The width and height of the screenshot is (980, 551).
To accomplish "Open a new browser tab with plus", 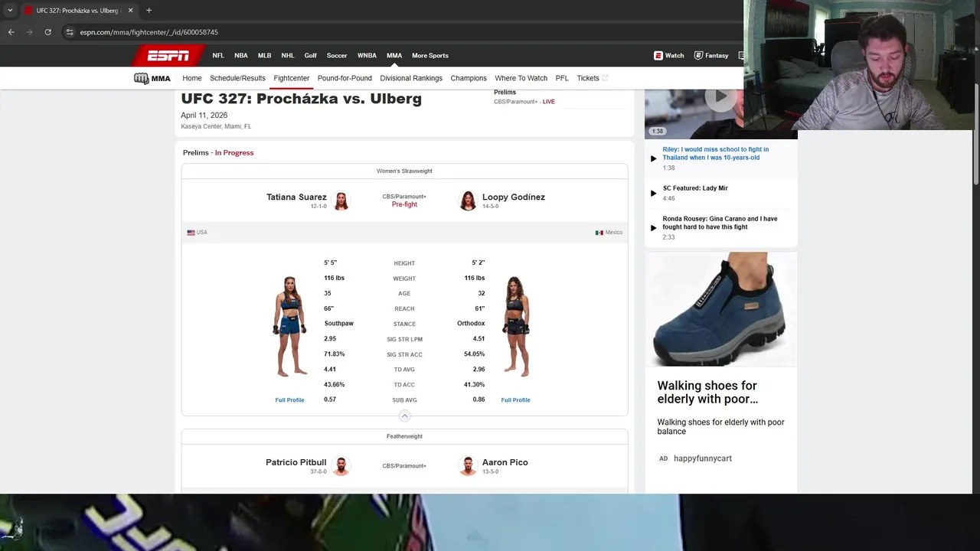I will click(149, 10).
